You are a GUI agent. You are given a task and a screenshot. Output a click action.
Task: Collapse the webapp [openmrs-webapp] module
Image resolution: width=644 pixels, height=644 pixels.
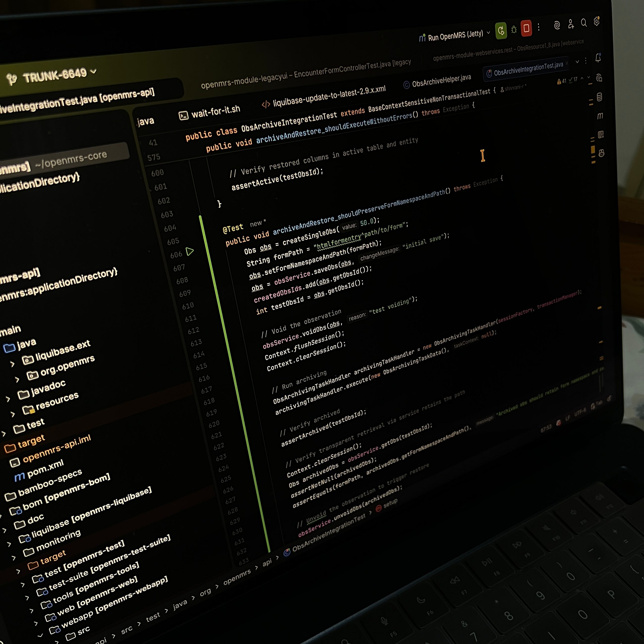click(40, 636)
